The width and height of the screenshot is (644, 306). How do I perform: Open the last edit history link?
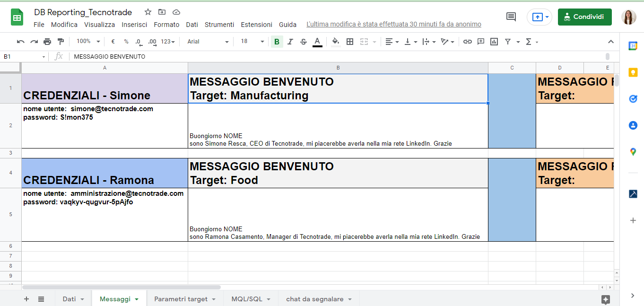pyautogui.click(x=394, y=25)
